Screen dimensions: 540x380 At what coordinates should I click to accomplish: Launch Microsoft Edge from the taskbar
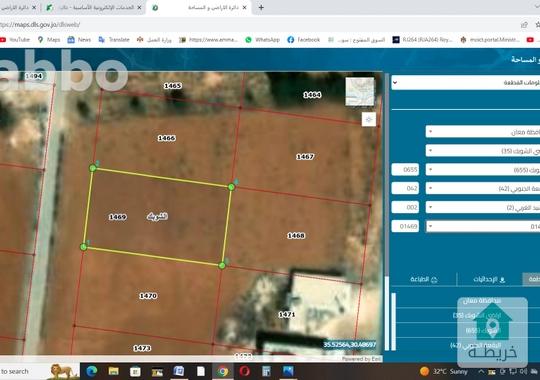point(92,371)
